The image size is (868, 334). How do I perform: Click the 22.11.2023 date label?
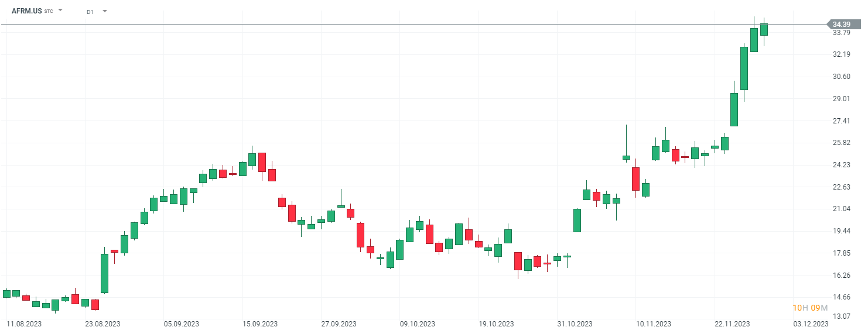click(732, 323)
